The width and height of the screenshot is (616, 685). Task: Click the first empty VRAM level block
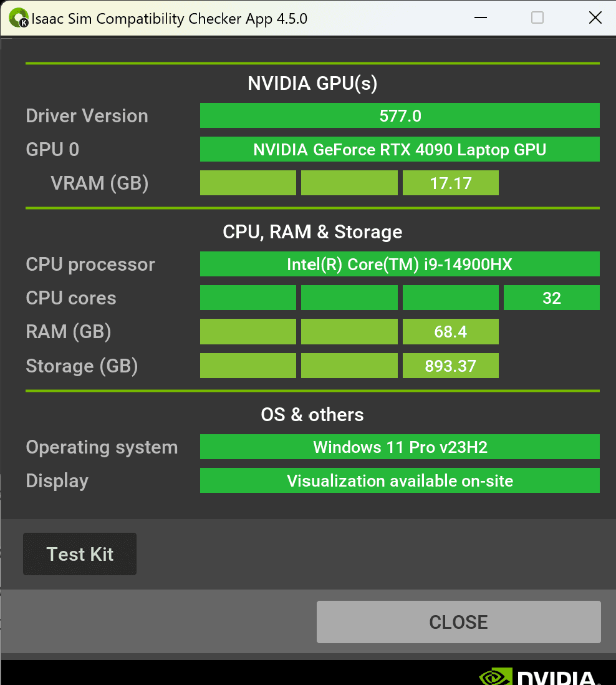[248, 183]
